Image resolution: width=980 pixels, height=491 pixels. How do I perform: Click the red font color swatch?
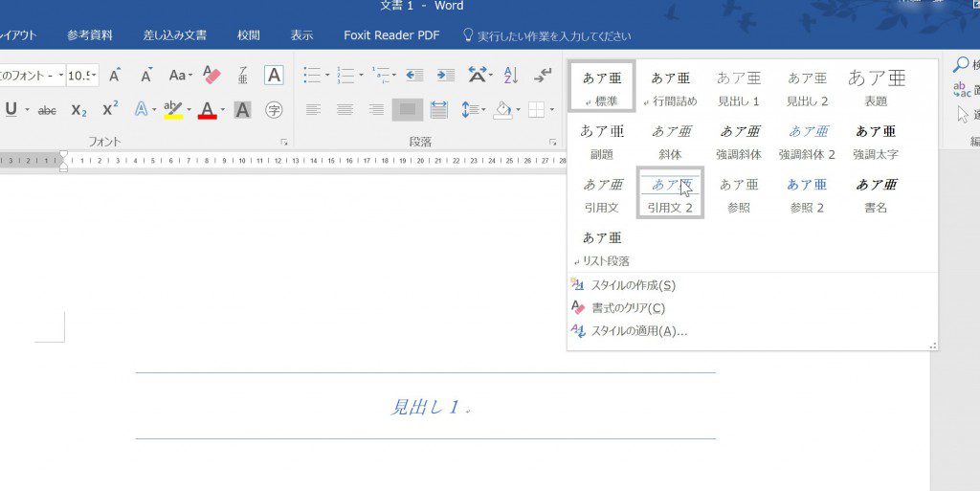click(207, 110)
